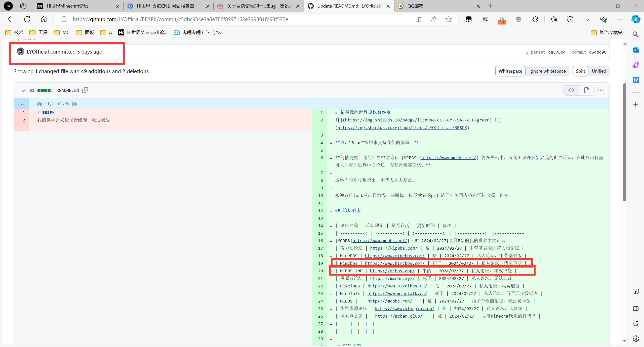Image resolution: width=644 pixels, height=347 pixels.
Task: Switch to Split diff view
Action: 580,71
